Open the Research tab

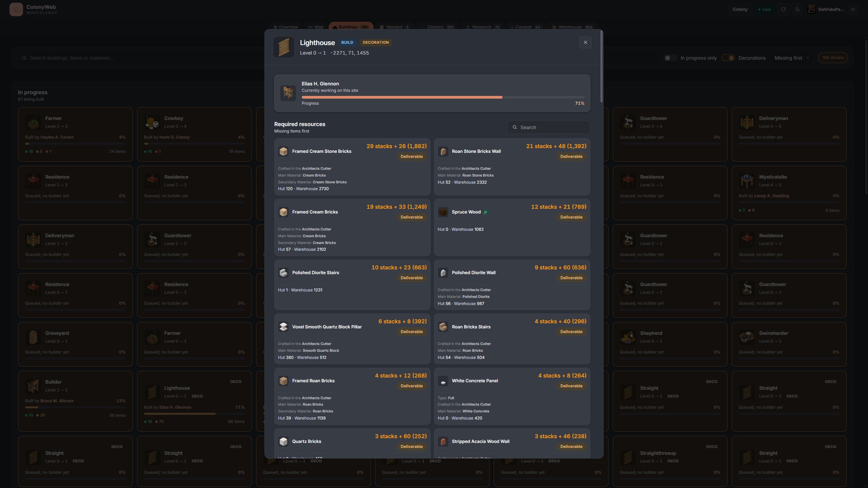(x=483, y=27)
